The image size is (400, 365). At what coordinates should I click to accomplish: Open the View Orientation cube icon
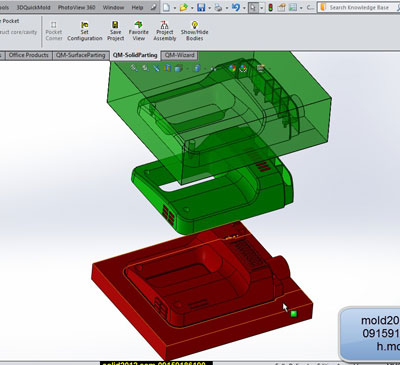[x=179, y=68]
